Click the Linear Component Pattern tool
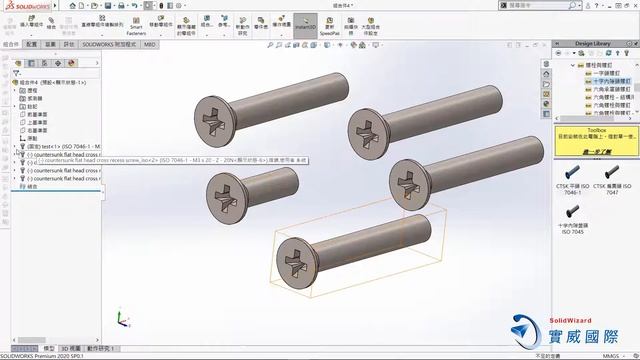Viewport: 640px width, 360px height. click(102, 21)
